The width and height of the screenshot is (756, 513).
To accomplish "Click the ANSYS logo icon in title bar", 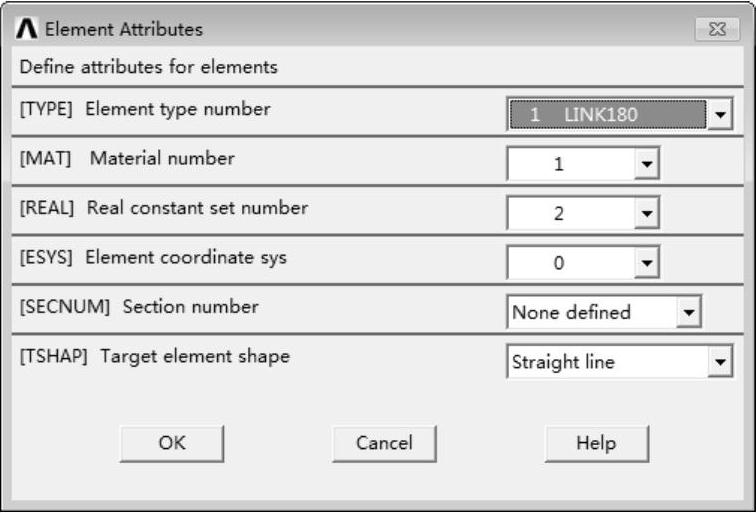I will pos(26,29).
